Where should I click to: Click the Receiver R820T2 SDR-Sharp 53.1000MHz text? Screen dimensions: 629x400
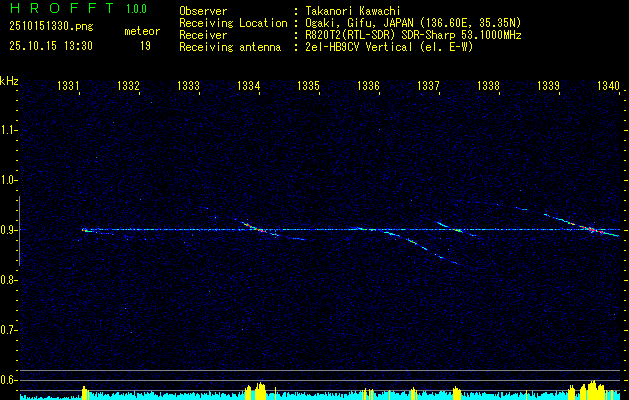[x=414, y=35]
